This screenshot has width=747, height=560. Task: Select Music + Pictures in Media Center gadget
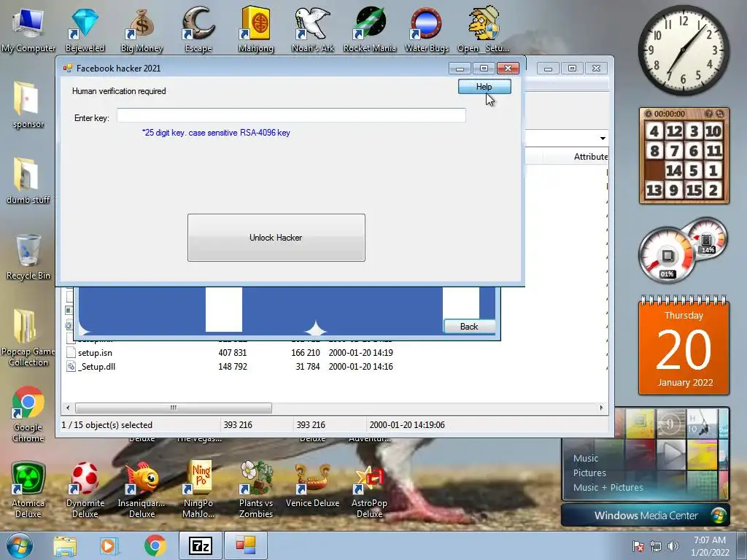(x=608, y=488)
